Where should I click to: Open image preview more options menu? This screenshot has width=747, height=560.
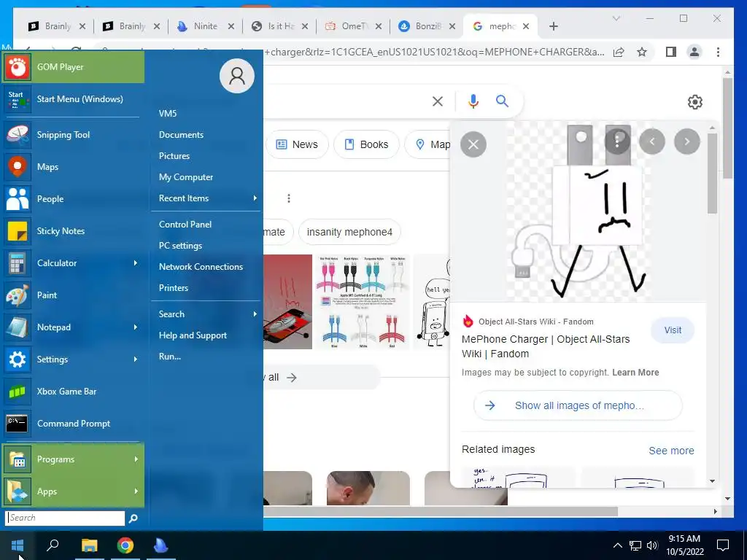click(617, 141)
